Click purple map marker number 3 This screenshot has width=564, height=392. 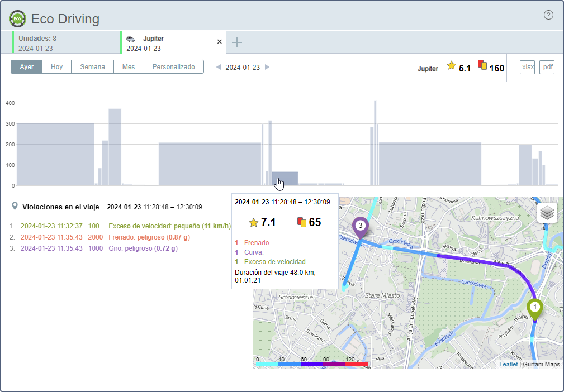[x=361, y=227]
